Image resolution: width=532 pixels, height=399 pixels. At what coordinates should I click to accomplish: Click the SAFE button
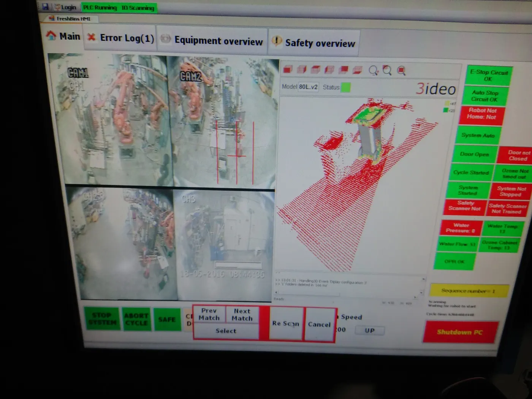[167, 320]
